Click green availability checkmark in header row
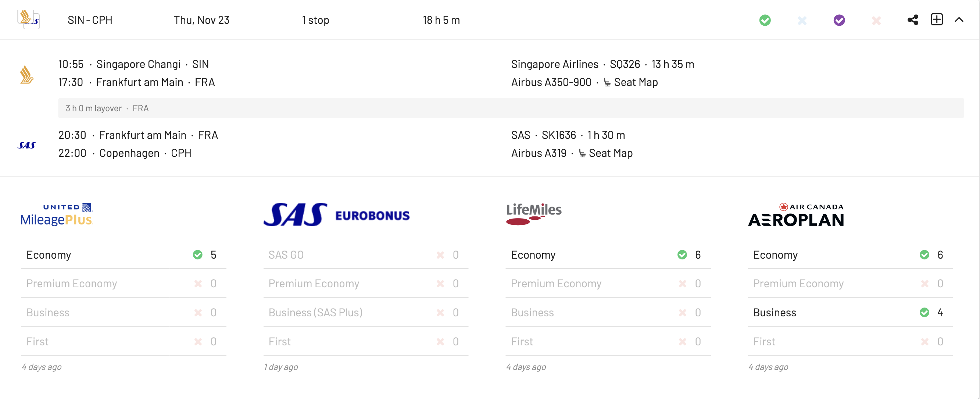This screenshot has width=980, height=399. coord(765,20)
